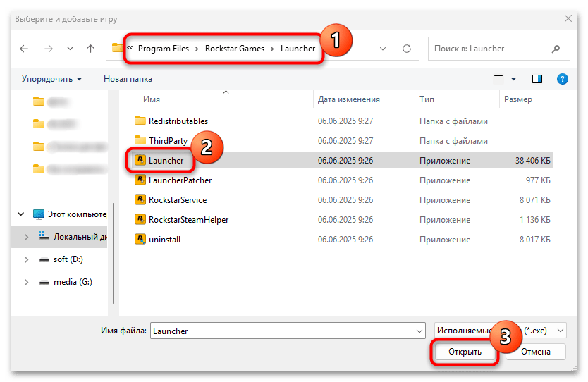Create new folder with Новая папка
The height and width of the screenshot is (382, 588).
click(128, 79)
